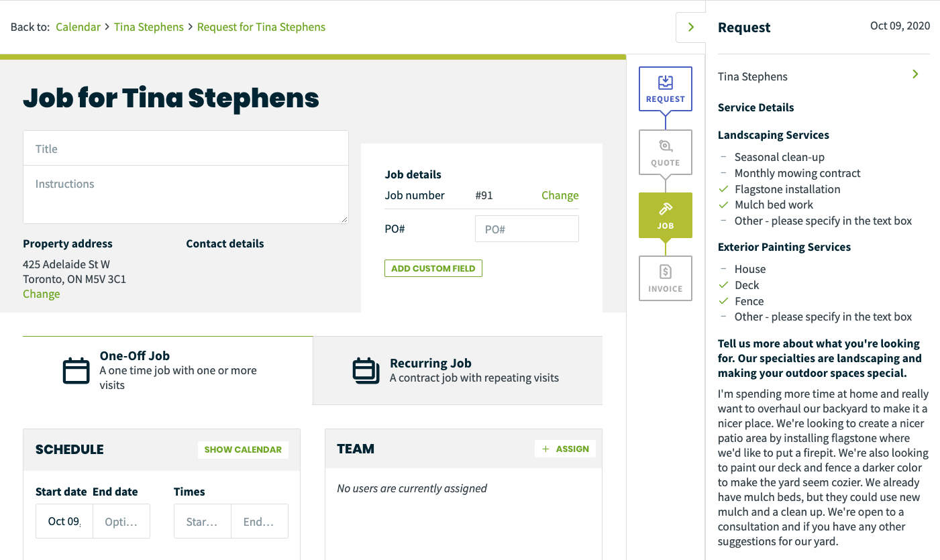
Task: Click the One-Off Job calendar icon
Action: tap(76, 371)
